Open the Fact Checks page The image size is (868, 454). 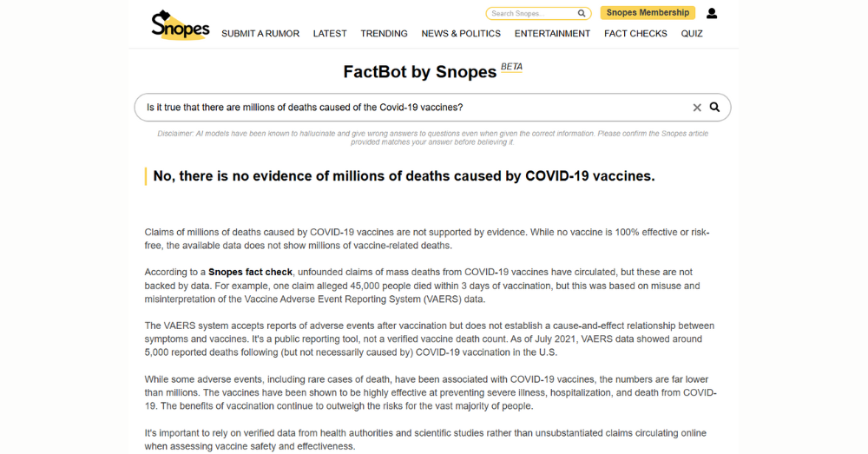click(x=635, y=34)
